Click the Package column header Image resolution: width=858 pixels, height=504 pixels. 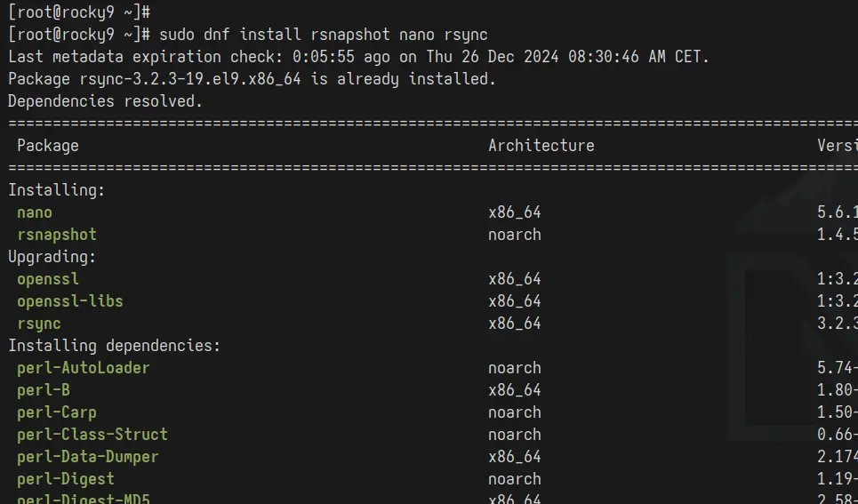48,146
